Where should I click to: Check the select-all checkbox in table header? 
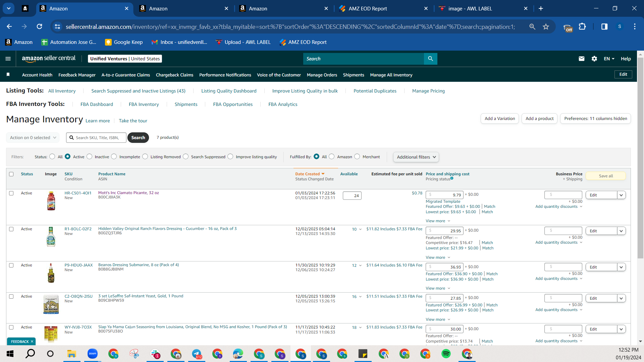pyautogui.click(x=11, y=174)
